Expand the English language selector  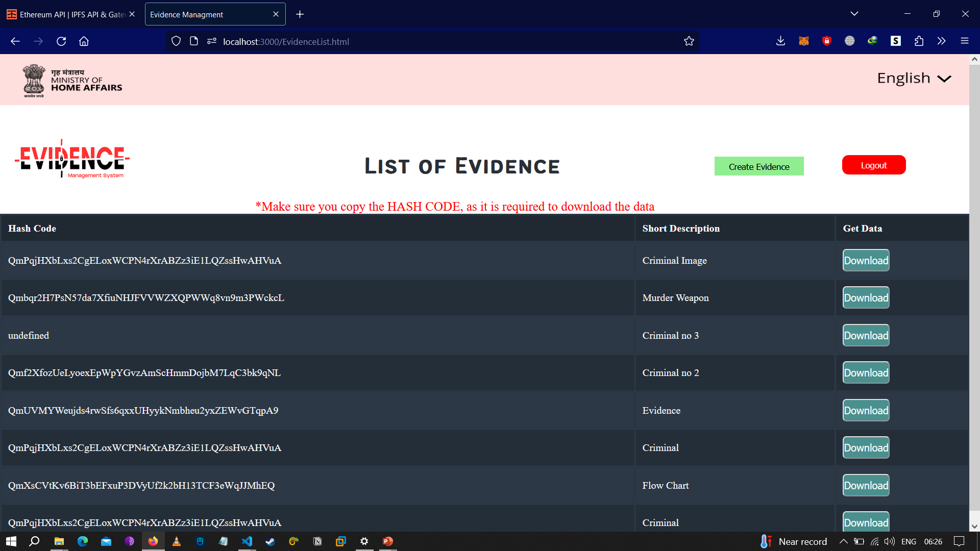[x=915, y=78]
